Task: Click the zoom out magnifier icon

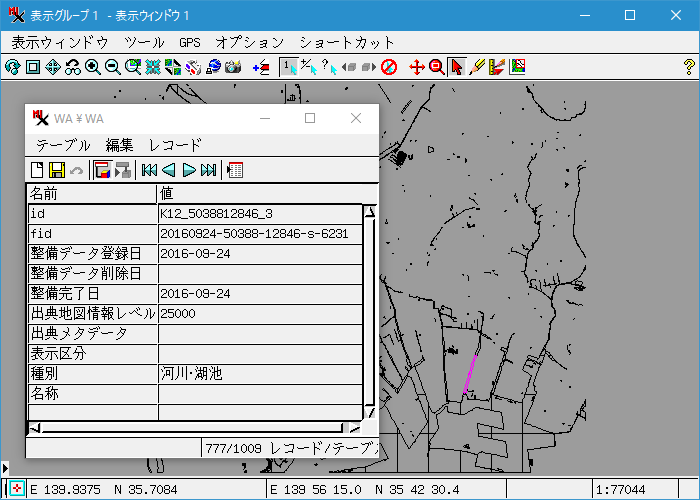Action: point(113,67)
